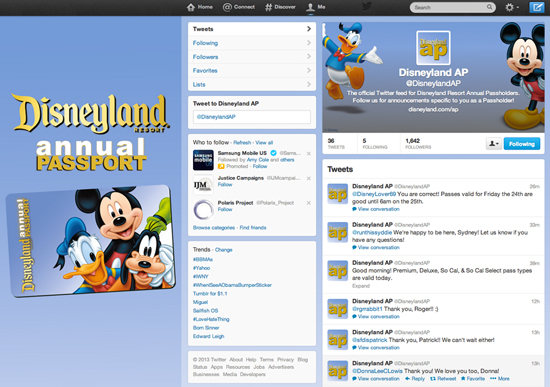Open the Followers list in sidebar
The image size is (550, 387).
(252, 56)
